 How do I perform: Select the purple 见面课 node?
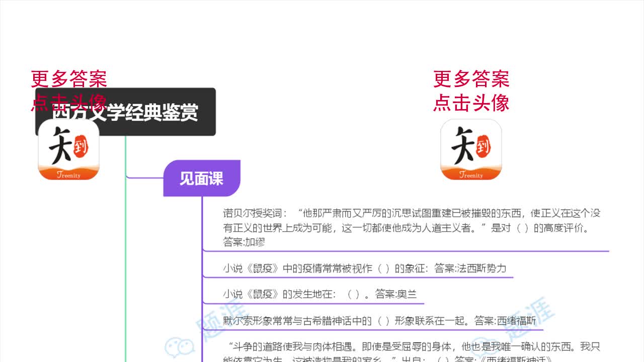click(x=202, y=178)
